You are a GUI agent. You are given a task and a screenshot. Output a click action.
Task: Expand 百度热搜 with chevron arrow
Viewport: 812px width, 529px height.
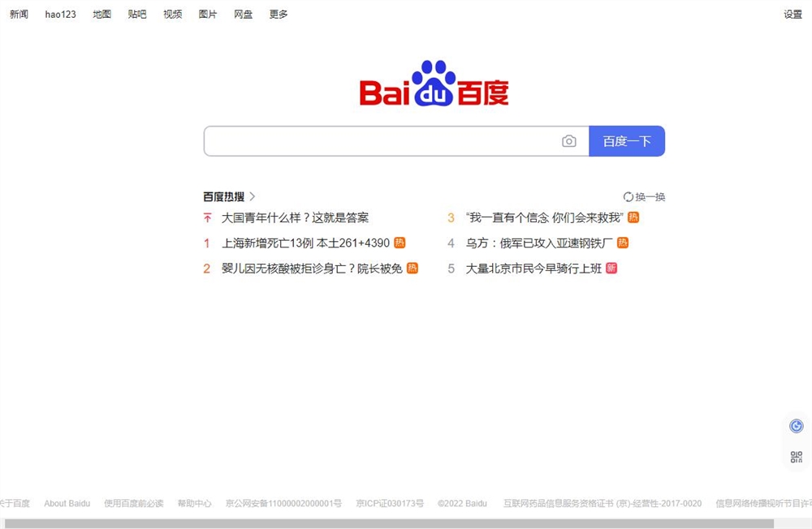click(x=253, y=196)
